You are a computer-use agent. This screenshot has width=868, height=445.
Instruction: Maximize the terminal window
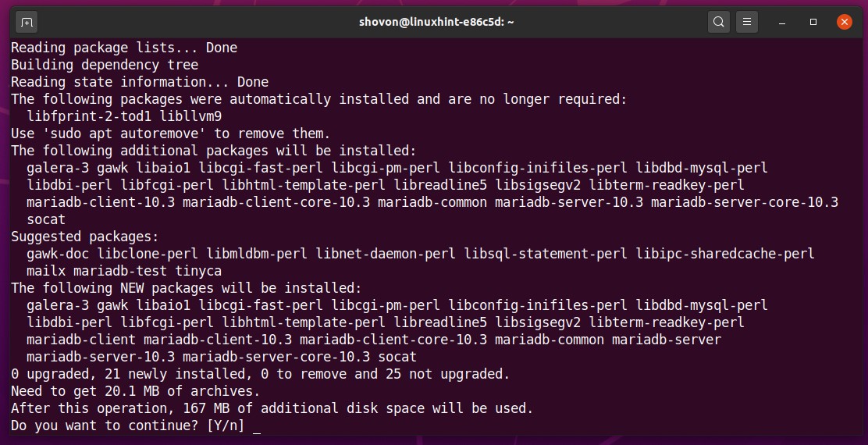click(x=813, y=22)
